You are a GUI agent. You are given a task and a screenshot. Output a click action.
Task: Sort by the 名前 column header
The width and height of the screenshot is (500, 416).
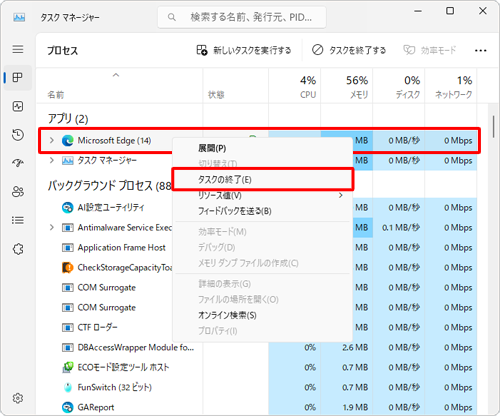pos(119,87)
